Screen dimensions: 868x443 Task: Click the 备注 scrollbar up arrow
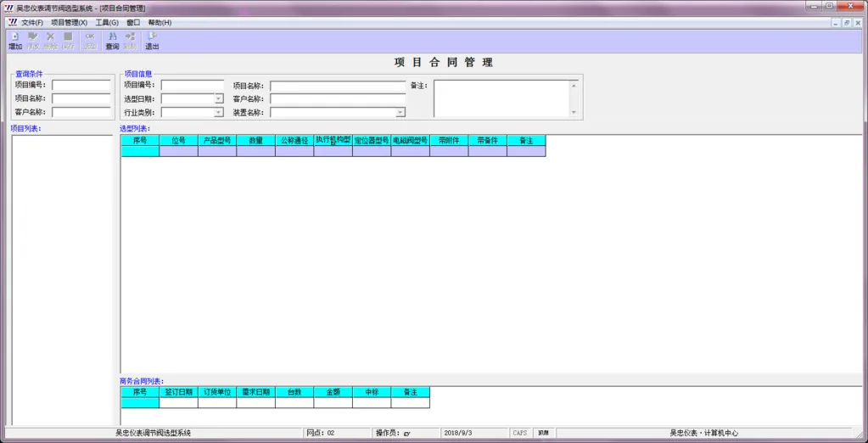[574, 85]
